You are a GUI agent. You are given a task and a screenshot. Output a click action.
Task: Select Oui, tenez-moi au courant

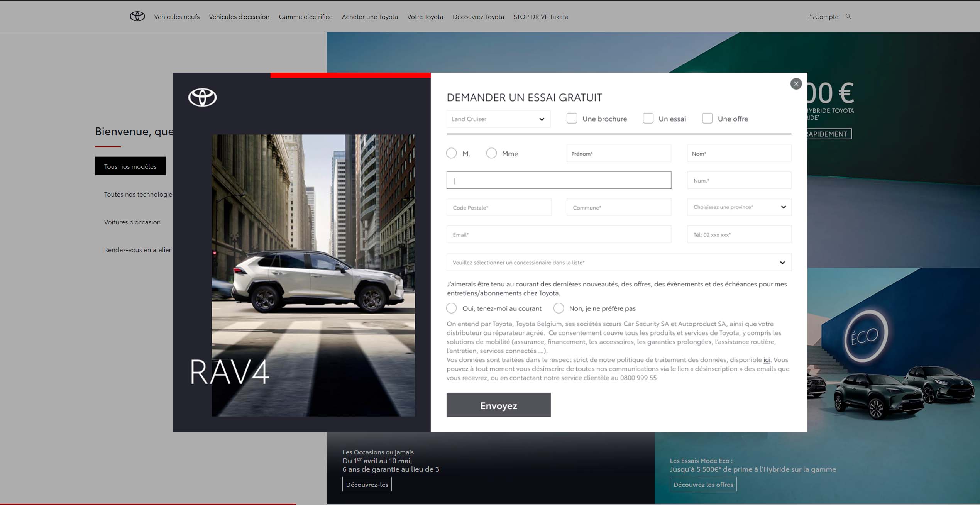coord(451,308)
